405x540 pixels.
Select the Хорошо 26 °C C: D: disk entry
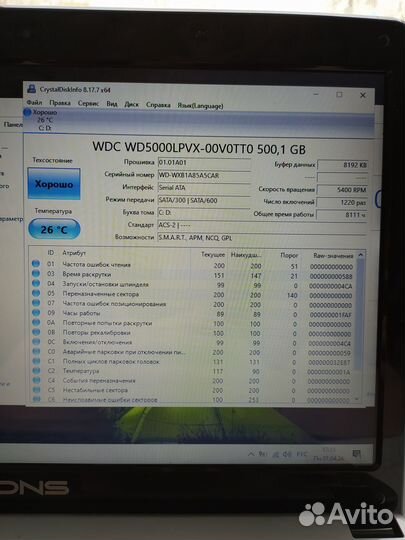coord(41,120)
